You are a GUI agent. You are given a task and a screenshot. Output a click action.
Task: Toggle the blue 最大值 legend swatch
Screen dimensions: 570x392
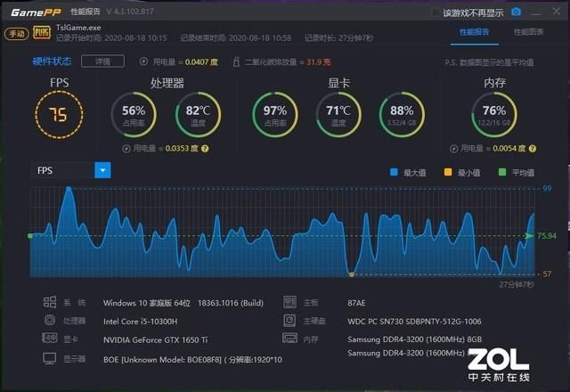point(394,172)
